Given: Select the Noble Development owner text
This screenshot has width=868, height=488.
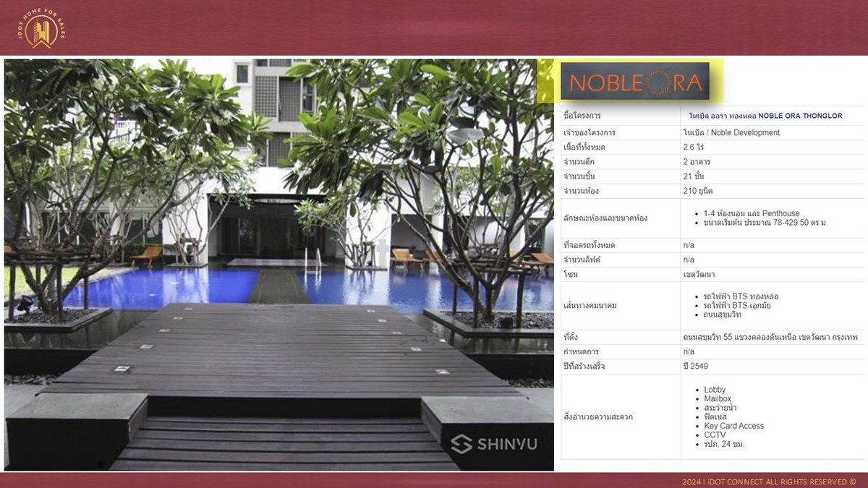Looking at the screenshot, I should tap(731, 133).
